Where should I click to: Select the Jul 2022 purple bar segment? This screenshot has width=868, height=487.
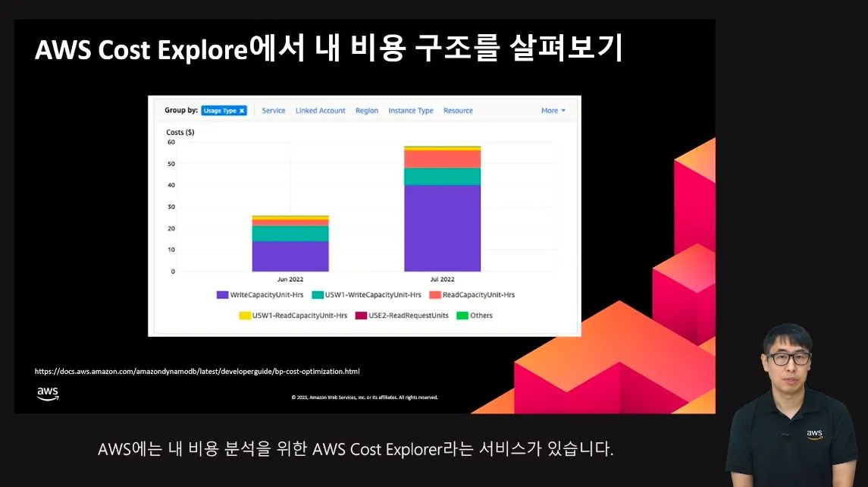point(442,228)
